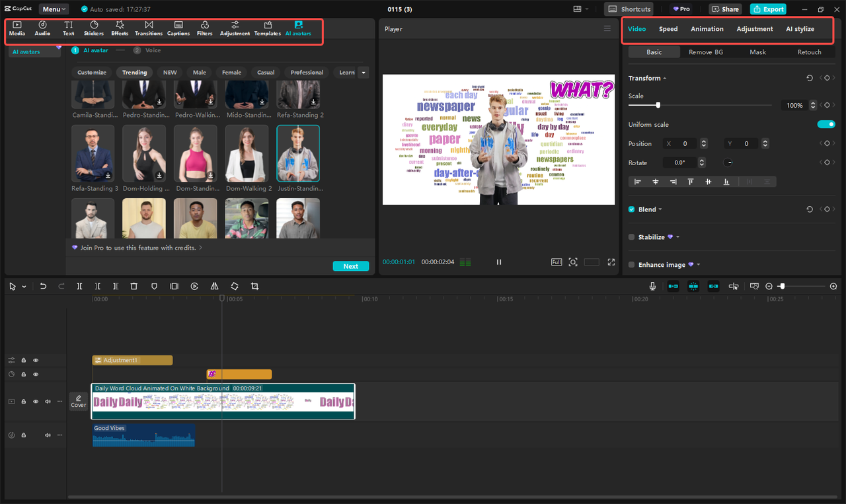The height and width of the screenshot is (504, 846).
Task: Open the Menu dropdown
Action: [53, 9]
